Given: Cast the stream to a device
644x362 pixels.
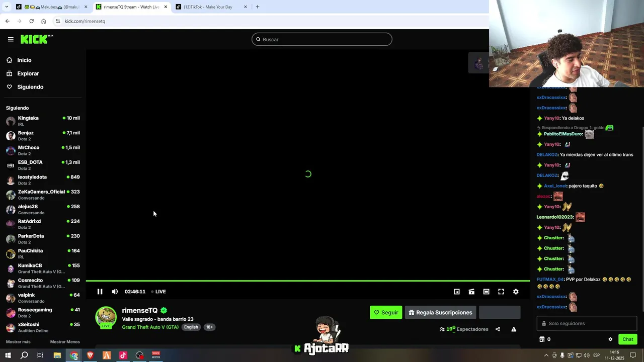Looking at the screenshot, I should coord(471,292).
